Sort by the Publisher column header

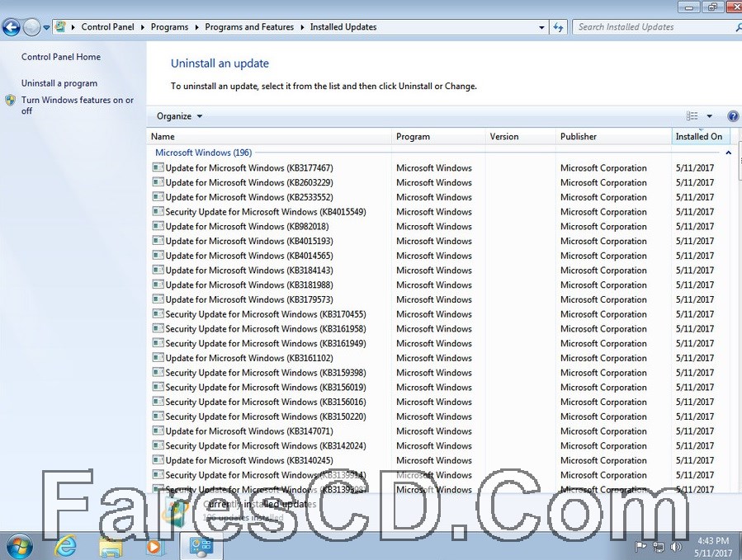point(613,137)
